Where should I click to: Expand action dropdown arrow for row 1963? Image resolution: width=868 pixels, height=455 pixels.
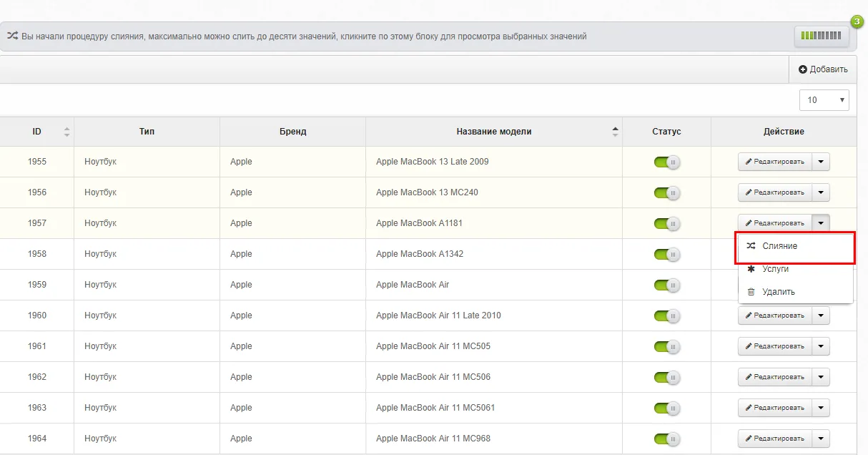pos(821,408)
